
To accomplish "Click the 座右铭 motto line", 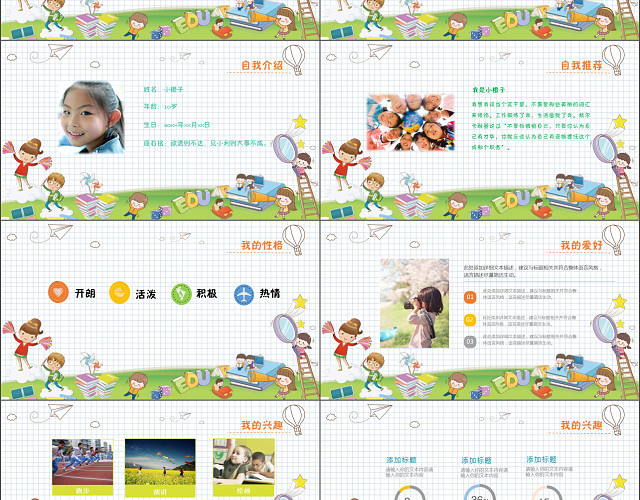I will 204,143.
